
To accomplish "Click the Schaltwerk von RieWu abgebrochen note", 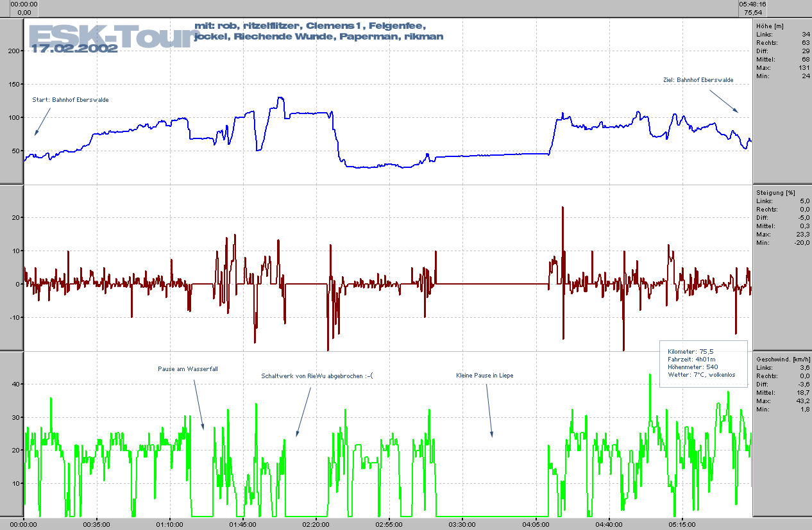I will (x=316, y=376).
